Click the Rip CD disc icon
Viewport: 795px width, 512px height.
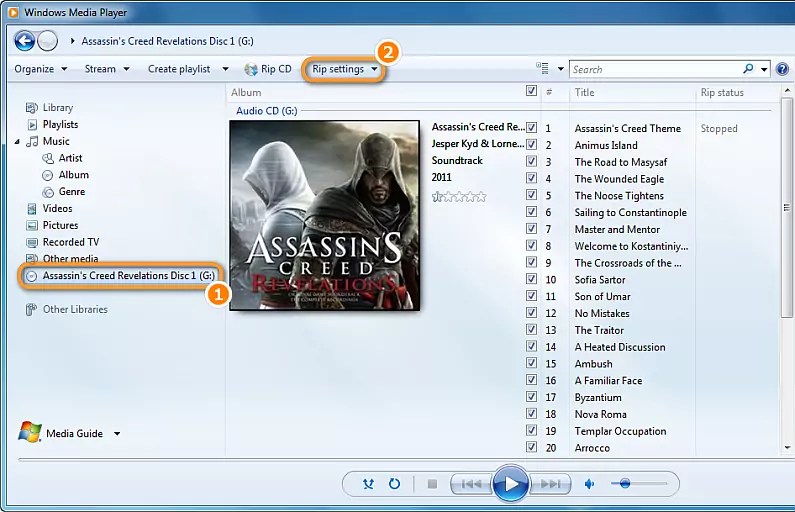coord(251,69)
